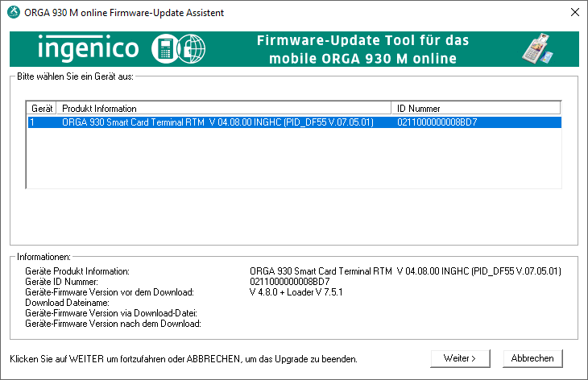Click the globe with lock icon in the banner
Screen dimensions: 588x380
click(191, 49)
